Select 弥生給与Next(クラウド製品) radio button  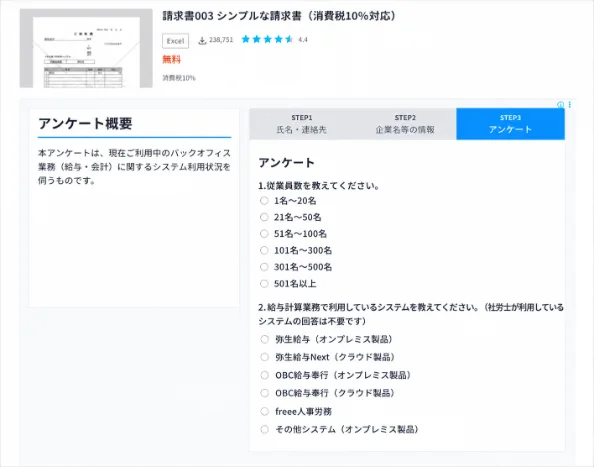pyautogui.click(x=264, y=357)
